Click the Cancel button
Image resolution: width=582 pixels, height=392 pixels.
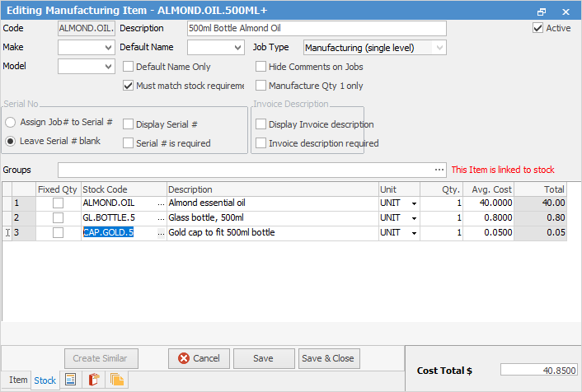[x=199, y=358]
